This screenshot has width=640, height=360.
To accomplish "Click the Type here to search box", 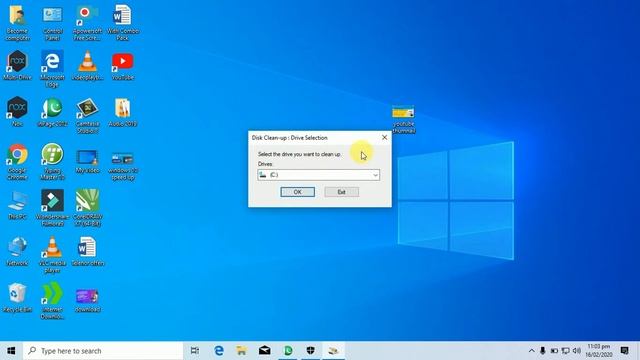I will point(103,351).
